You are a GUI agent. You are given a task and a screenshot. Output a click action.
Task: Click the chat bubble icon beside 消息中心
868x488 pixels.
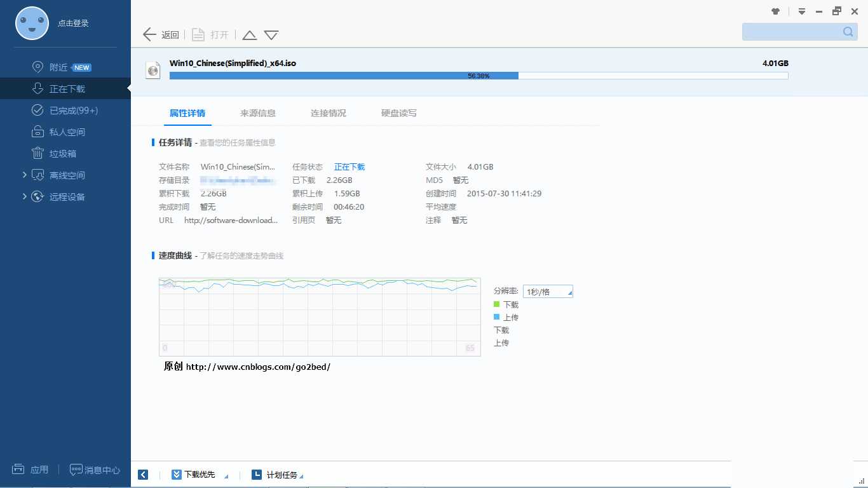pyautogui.click(x=76, y=470)
